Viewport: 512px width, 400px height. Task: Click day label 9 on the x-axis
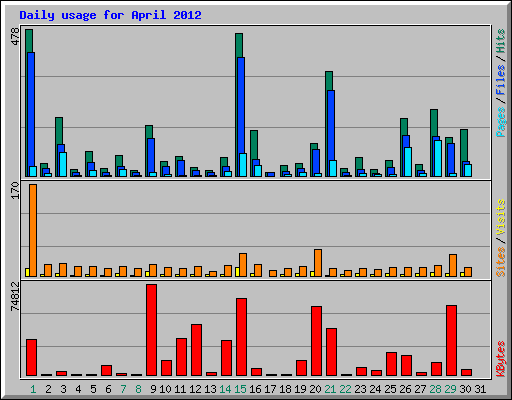coord(153,389)
